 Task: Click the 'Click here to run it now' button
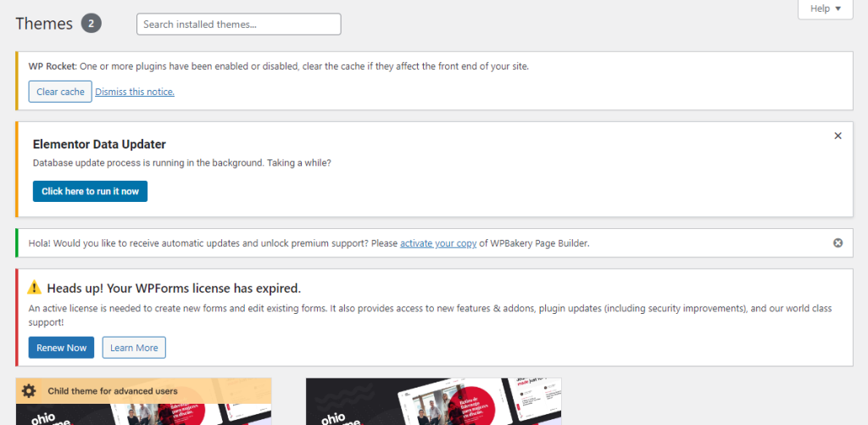point(90,191)
